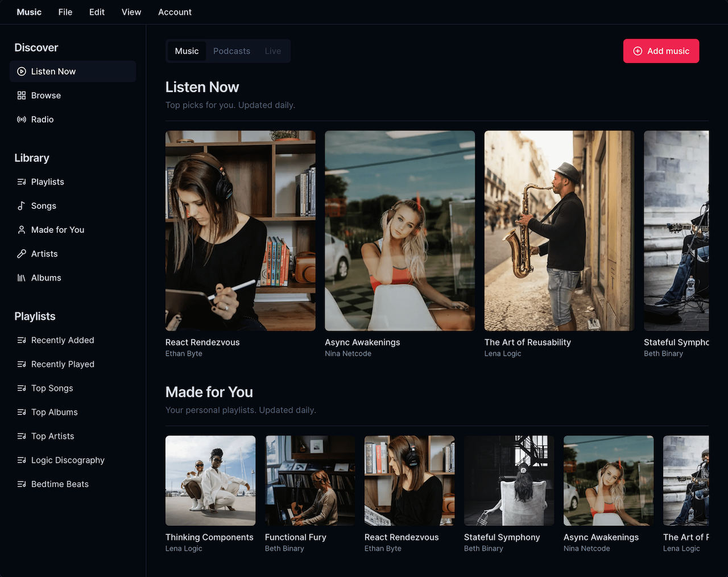
Task: Click the playlist icon beside Recently Added
Action: point(21,340)
